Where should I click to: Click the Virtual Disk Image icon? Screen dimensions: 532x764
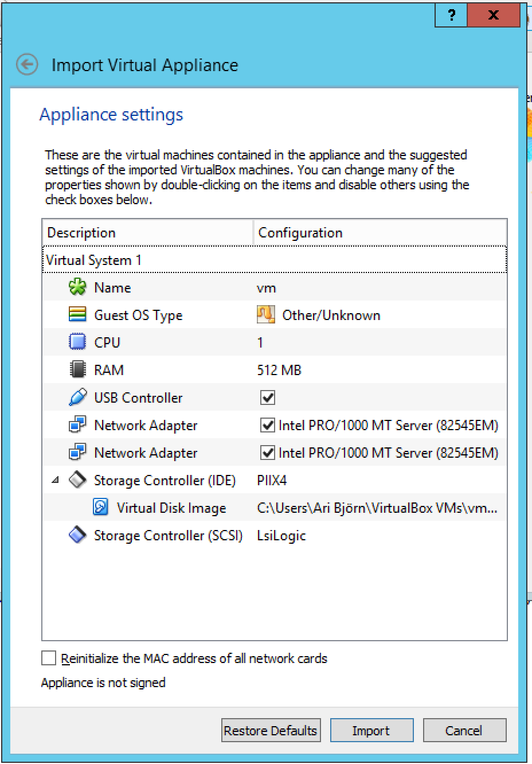pyautogui.click(x=100, y=508)
